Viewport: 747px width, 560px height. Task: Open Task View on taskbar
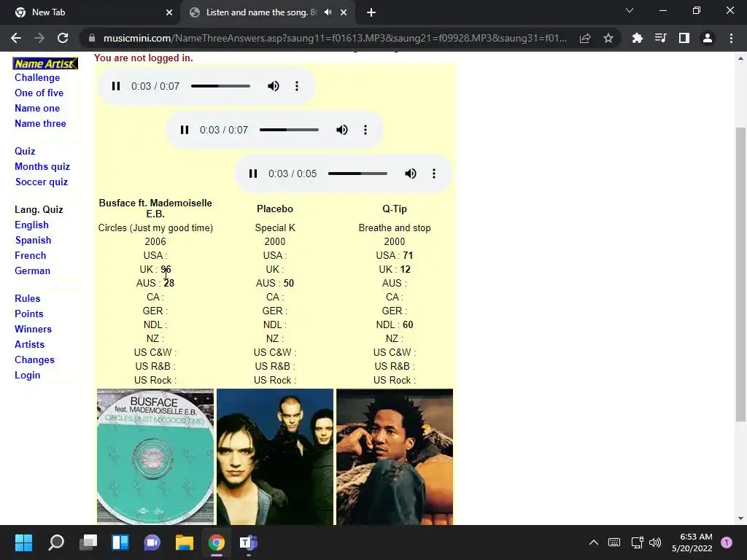(88, 542)
